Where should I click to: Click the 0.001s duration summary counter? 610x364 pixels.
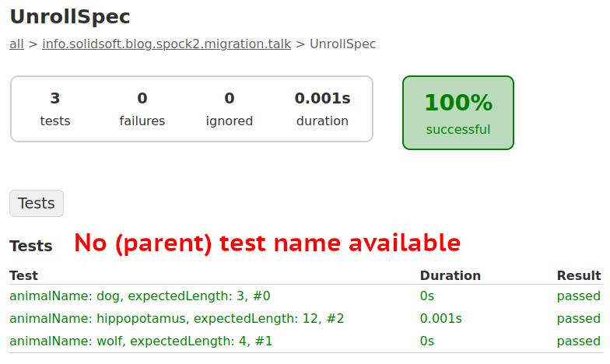[322, 109]
